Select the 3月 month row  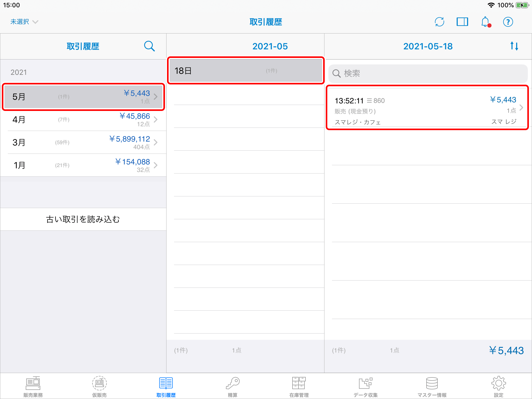tap(83, 142)
